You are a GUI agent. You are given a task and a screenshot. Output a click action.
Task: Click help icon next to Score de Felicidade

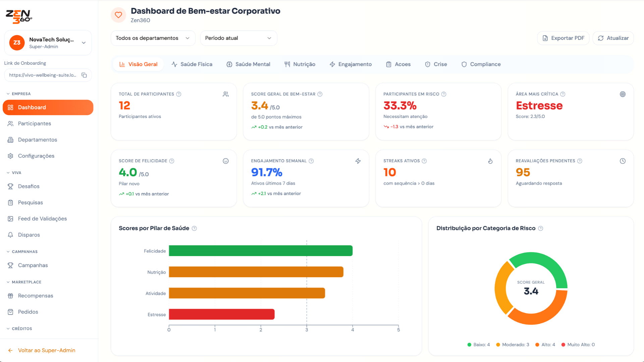point(172,161)
